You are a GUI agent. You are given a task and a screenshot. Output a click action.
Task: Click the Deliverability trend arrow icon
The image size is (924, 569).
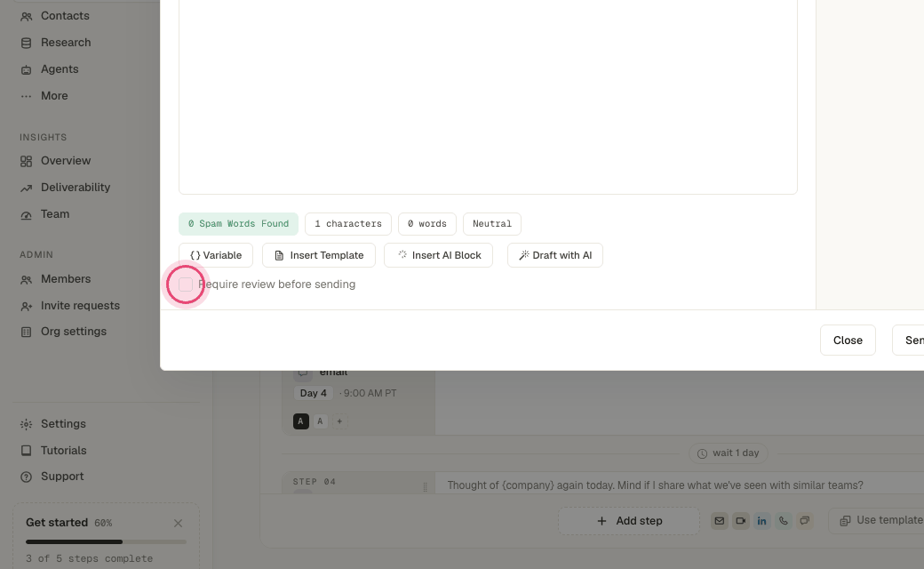coord(26,188)
